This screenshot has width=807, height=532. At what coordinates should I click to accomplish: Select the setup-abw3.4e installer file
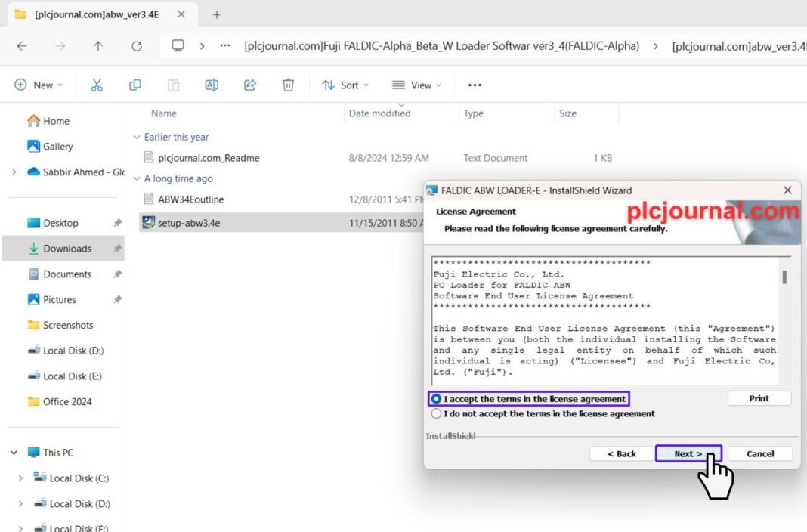click(189, 223)
